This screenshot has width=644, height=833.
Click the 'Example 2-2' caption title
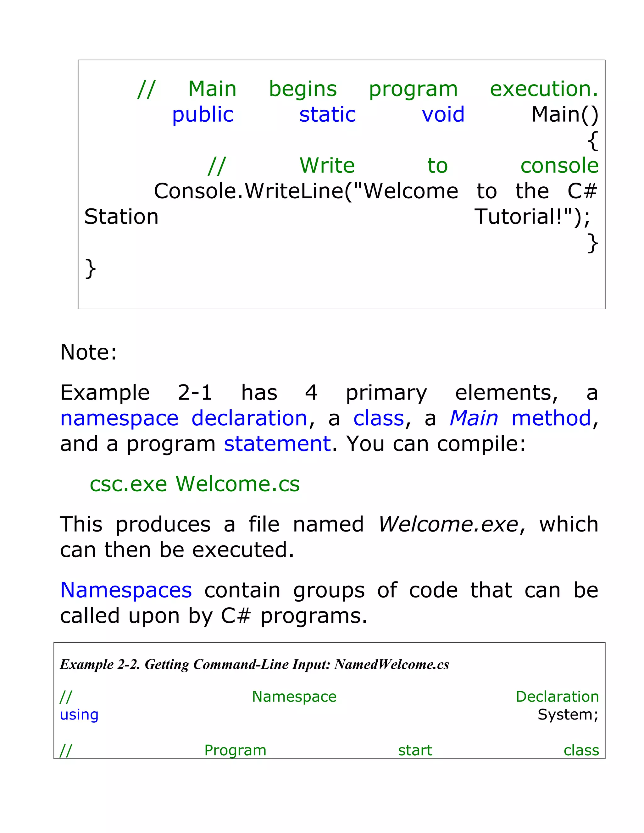pyautogui.click(x=254, y=665)
